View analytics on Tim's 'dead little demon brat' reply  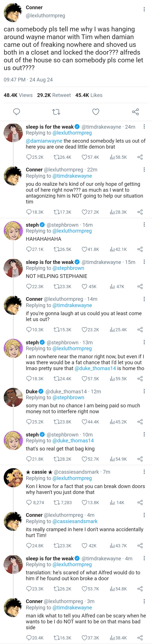pyautogui.click(x=112, y=157)
